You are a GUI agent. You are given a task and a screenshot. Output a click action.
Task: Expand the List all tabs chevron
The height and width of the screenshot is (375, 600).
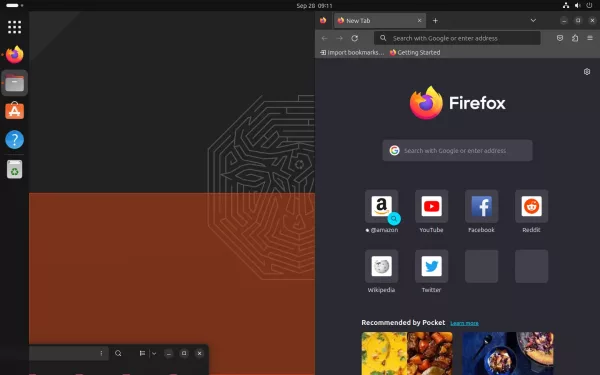point(533,21)
